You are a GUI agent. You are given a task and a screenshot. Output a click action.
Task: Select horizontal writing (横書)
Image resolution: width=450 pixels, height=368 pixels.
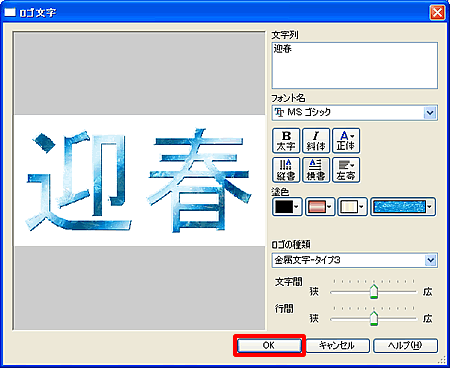pyautogui.click(x=316, y=170)
